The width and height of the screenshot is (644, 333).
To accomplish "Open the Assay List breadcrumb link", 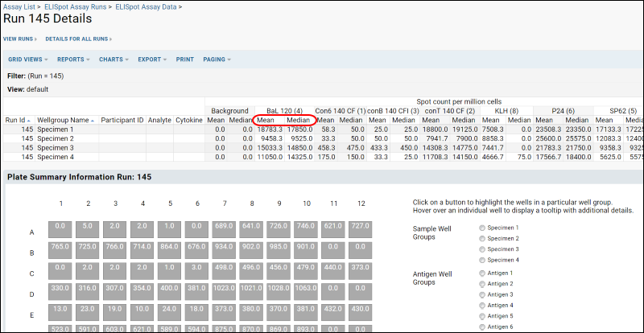I will (18, 7).
